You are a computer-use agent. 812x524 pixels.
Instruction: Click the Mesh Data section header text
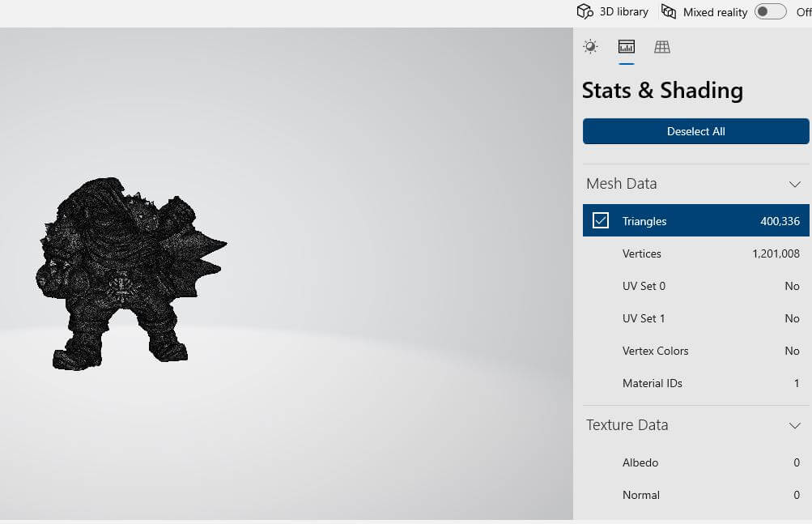click(621, 184)
